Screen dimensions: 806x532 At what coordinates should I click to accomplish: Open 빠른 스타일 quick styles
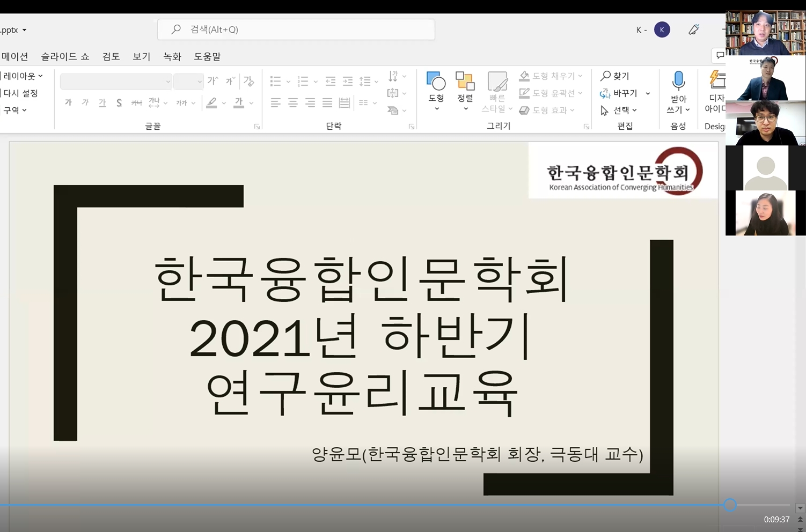497,92
